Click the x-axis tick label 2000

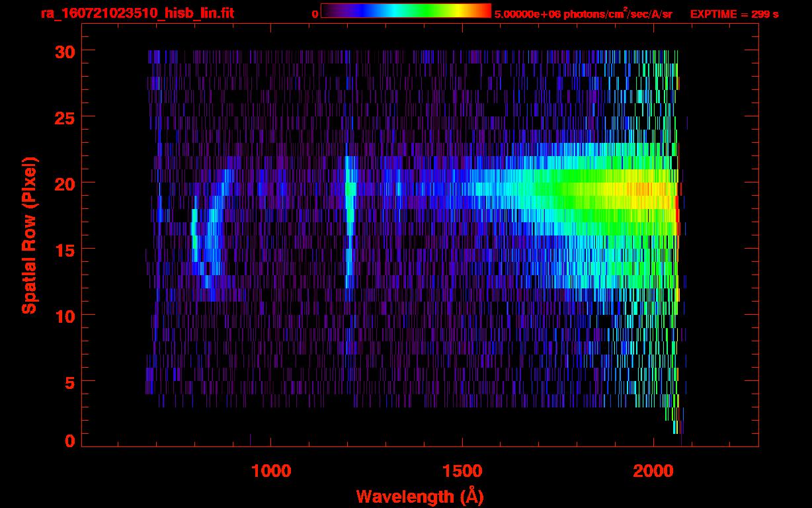click(x=655, y=471)
